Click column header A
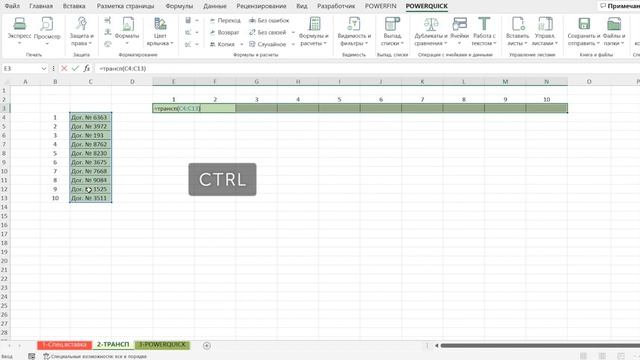 (25, 82)
